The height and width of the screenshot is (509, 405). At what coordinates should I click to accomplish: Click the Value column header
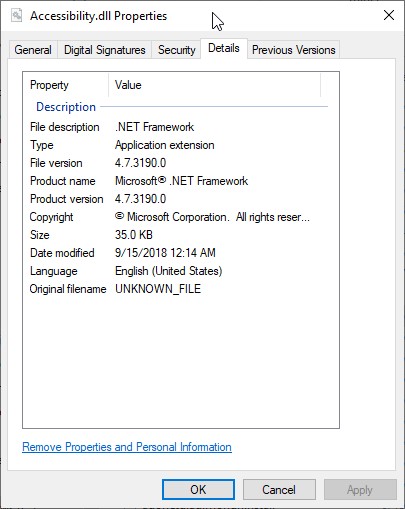click(x=215, y=85)
